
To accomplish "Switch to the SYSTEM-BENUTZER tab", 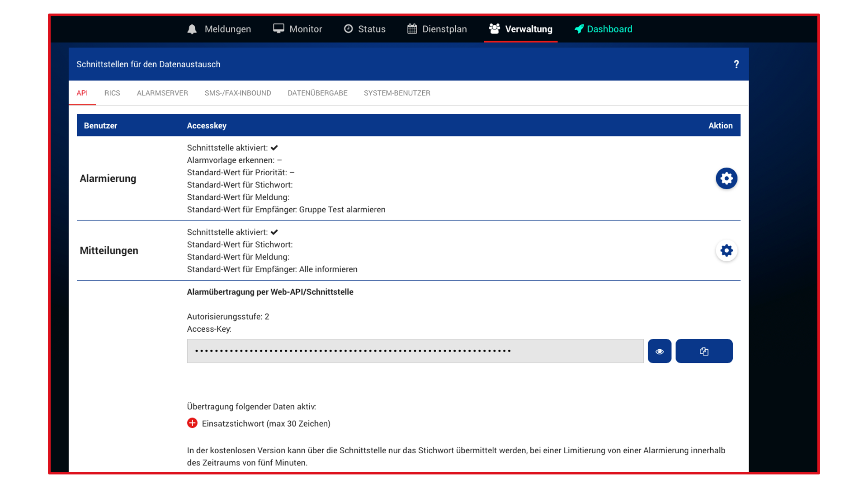I will (397, 93).
